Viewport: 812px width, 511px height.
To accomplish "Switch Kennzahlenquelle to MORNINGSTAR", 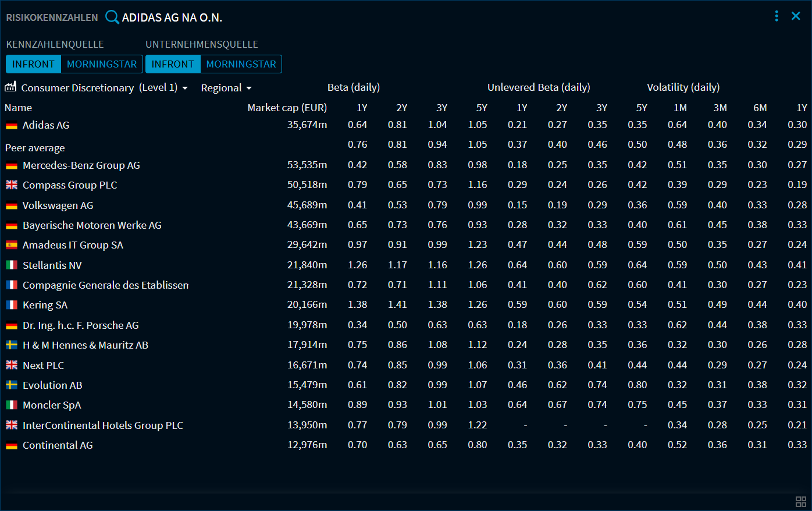I will 102,64.
